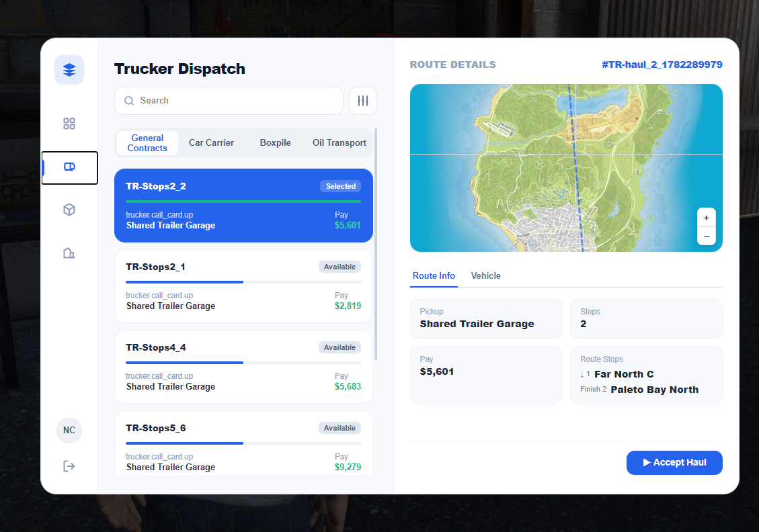Click the $2,819 pay amount
This screenshot has width=759, height=532.
pyautogui.click(x=348, y=306)
